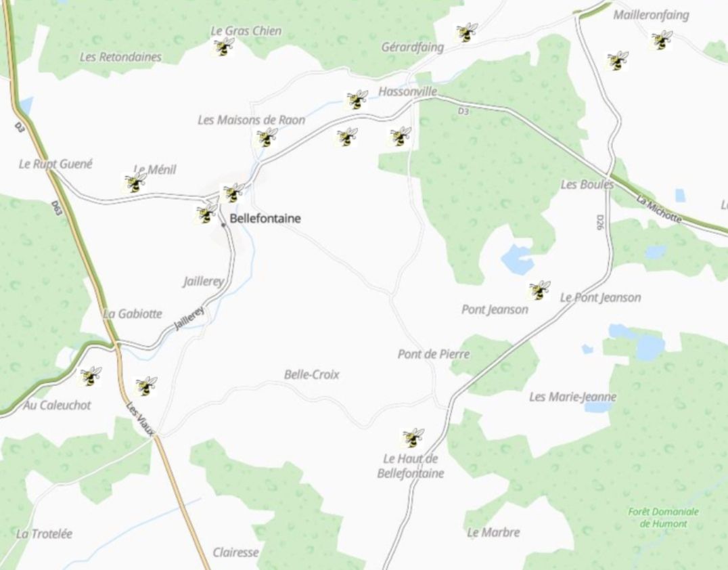Select hornet marker just left of Bellefontaine dot
Screen dimensions: 728x570
pyautogui.click(x=206, y=214)
